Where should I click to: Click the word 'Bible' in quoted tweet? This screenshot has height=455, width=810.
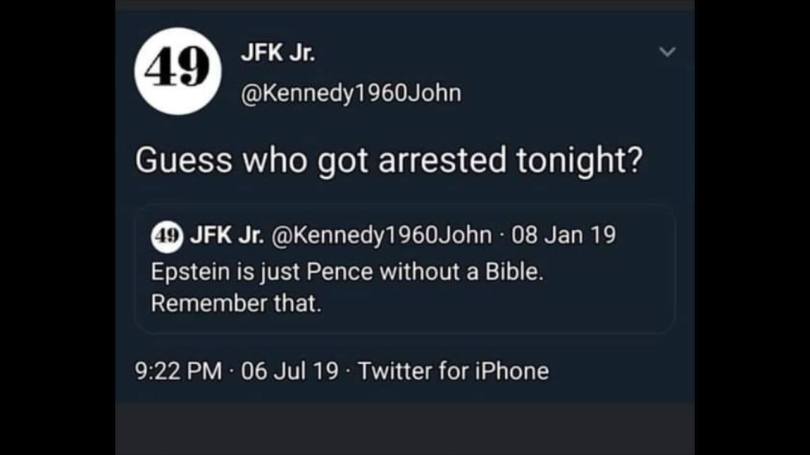point(511,271)
